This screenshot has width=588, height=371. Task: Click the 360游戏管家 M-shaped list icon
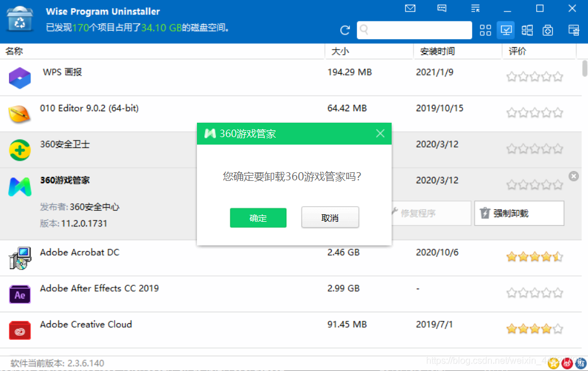[20, 187]
